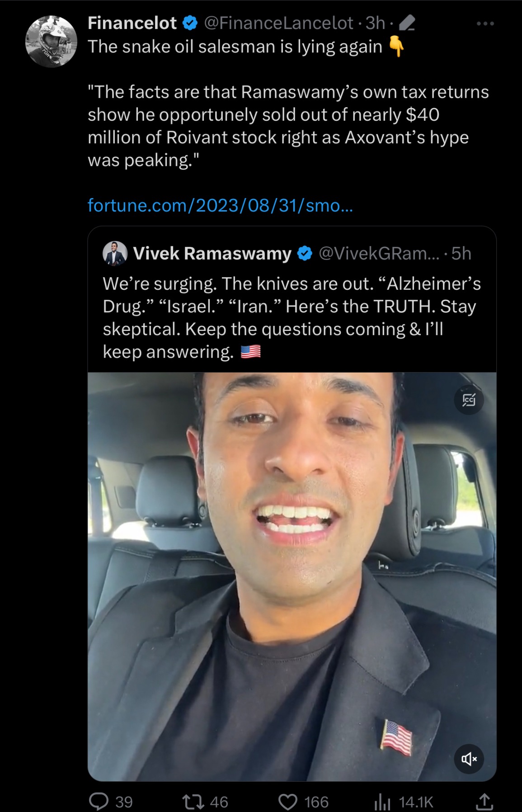Unmute the video sound
This screenshot has height=812, width=522.
[x=469, y=759]
